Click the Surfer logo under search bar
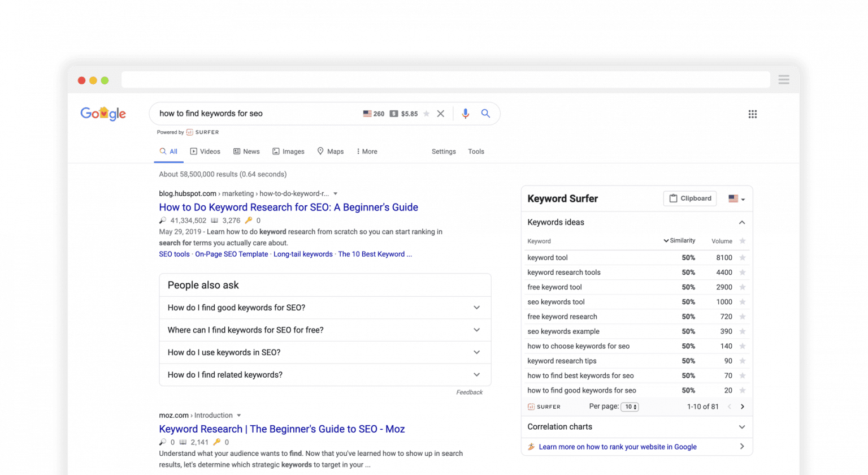This screenshot has width=868, height=475. (x=203, y=132)
